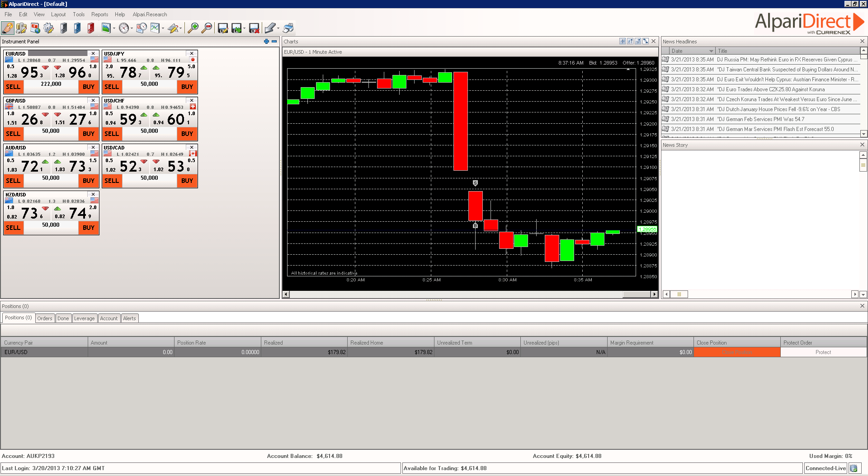Click the cascade charts icon
Screen dimensions: 868x476
click(x=646, y=41)
